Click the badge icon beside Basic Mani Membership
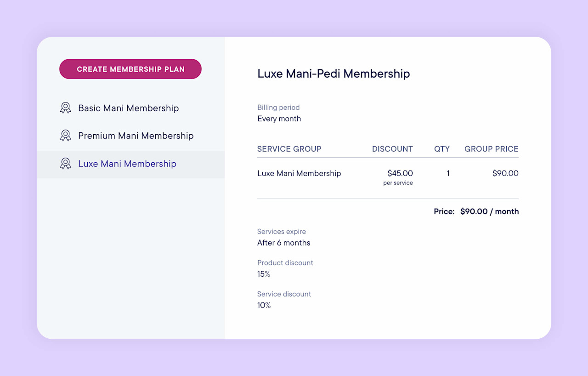 coord(65,108)
